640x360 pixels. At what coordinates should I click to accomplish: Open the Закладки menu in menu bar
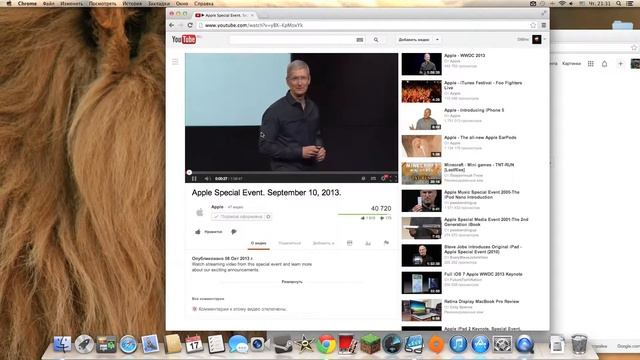click(x=159, y=3)
